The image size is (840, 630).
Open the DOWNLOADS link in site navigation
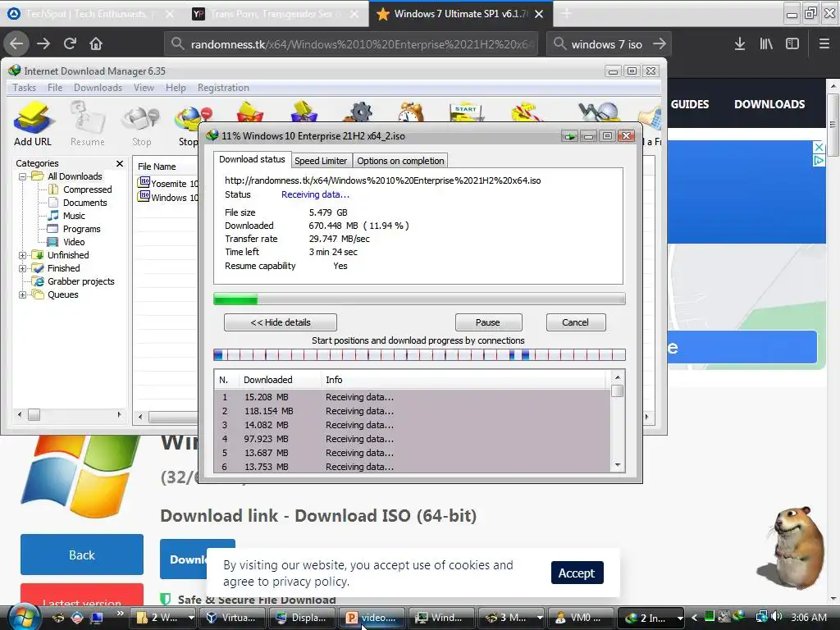(x=769, y=104)
